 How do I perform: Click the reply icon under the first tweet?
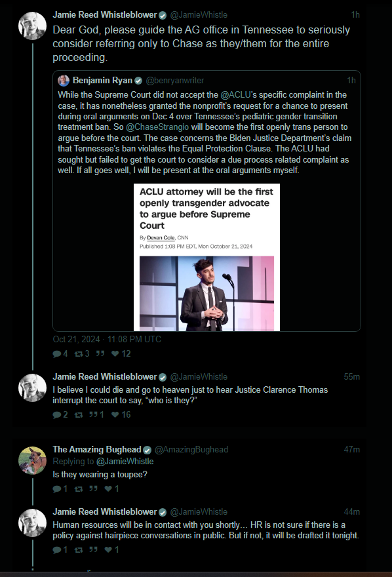57,354
